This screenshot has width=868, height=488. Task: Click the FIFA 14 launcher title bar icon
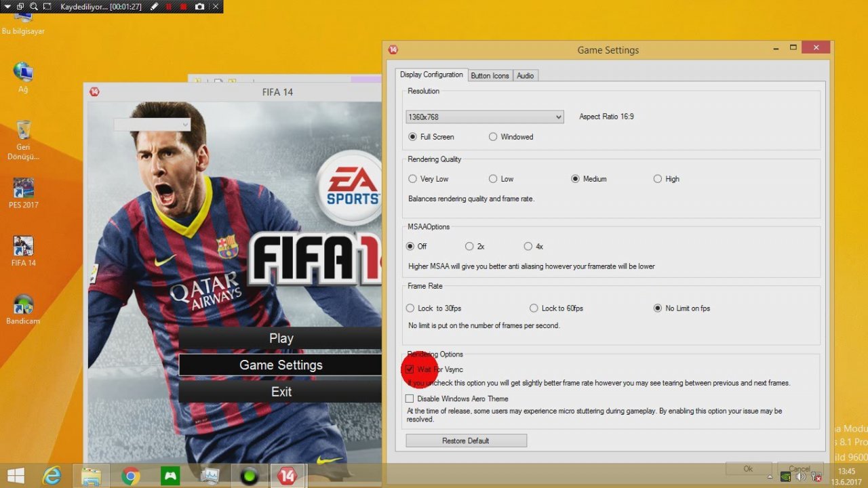(x=94, y=91)
